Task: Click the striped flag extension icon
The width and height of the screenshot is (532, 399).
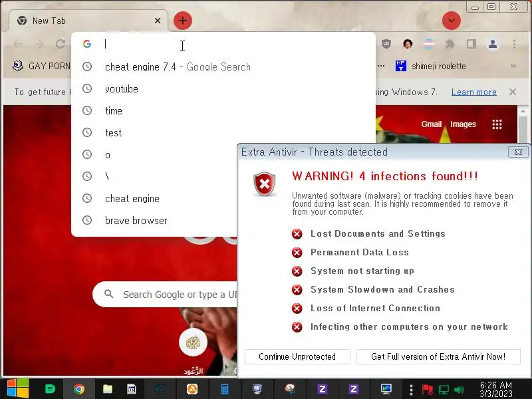Action: click(x=429, y=44)
